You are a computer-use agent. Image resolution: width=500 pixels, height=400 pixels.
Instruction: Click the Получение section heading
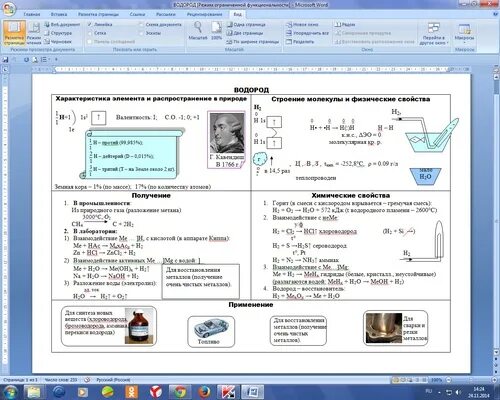[151, 196]
